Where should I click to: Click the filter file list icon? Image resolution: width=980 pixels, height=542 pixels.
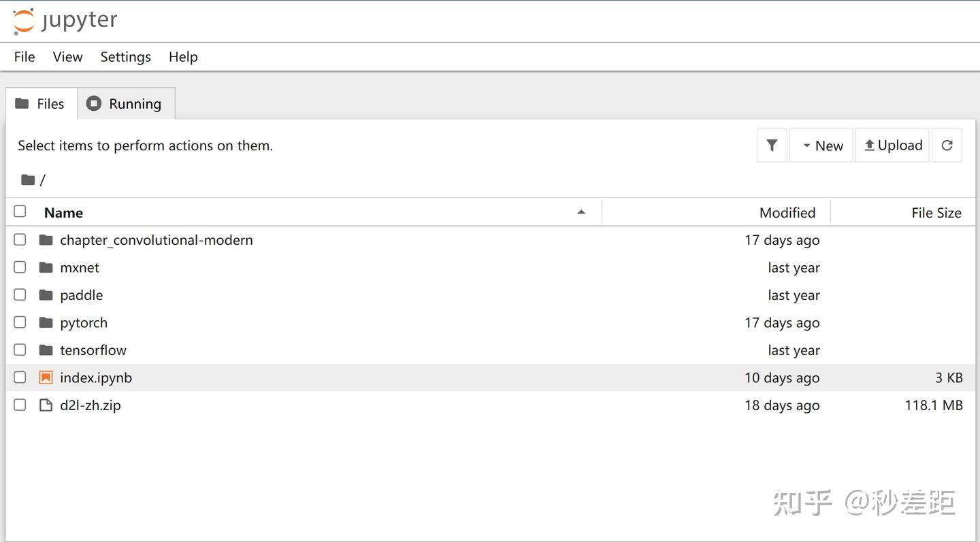coord(772,146)
